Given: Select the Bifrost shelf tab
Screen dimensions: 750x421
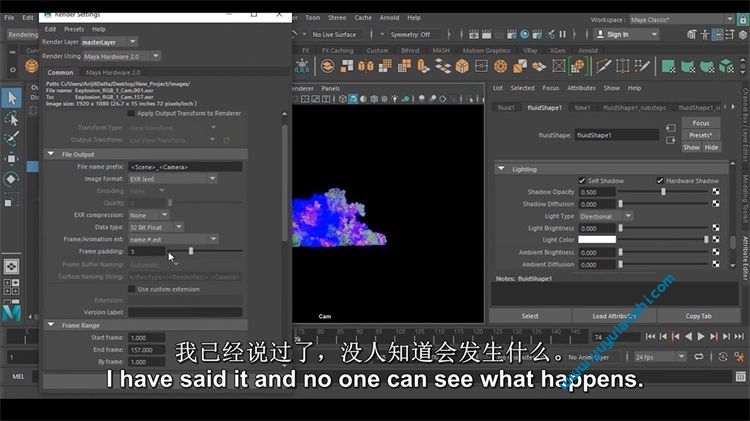Looking at the screenshot, I should 410,50.
